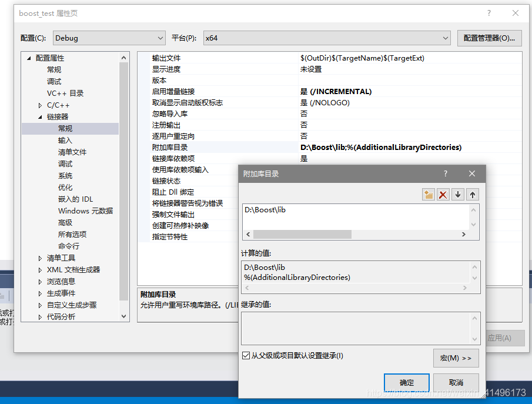Delete the selected directory with the red X
This screenshot has height=404, width=532.
click(x=443, y=194)
